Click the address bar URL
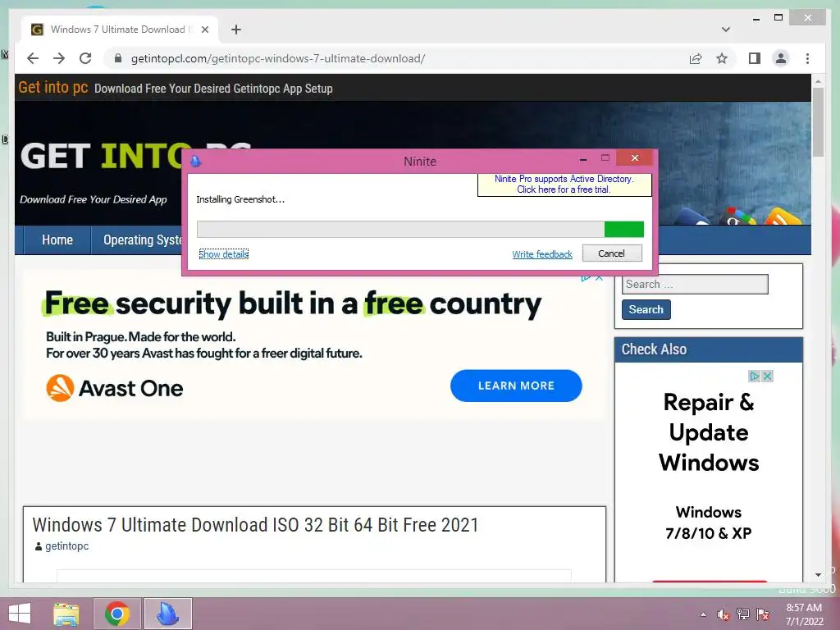 pos(278,58)
